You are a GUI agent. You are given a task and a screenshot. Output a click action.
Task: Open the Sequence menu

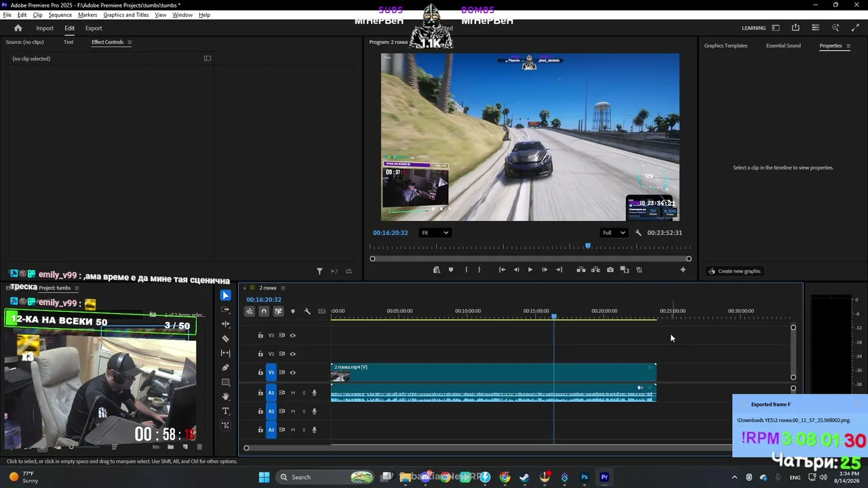(x=60, y=15)
